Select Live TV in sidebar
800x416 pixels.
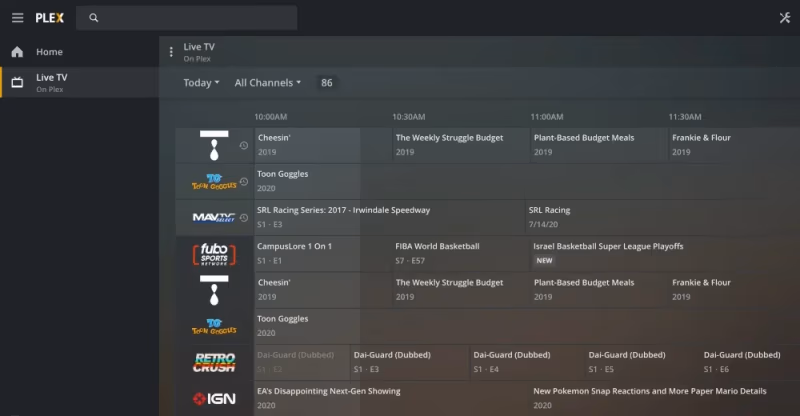tap(80, 82)
